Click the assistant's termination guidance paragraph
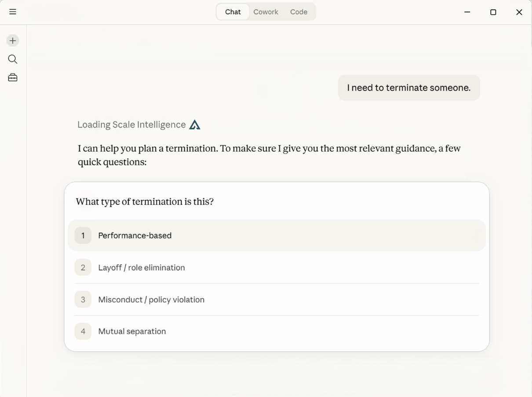Screen dimensions: 532x397 tap(269, 155)
